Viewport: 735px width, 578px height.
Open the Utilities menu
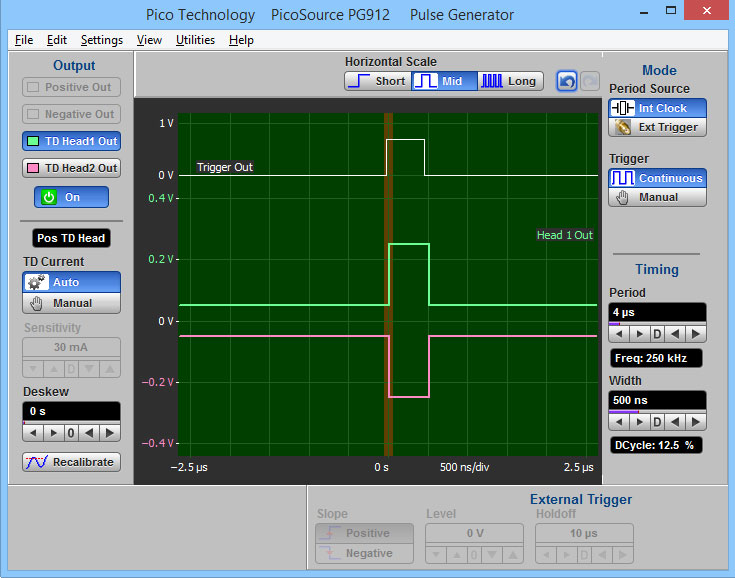[x=195, y=40]
